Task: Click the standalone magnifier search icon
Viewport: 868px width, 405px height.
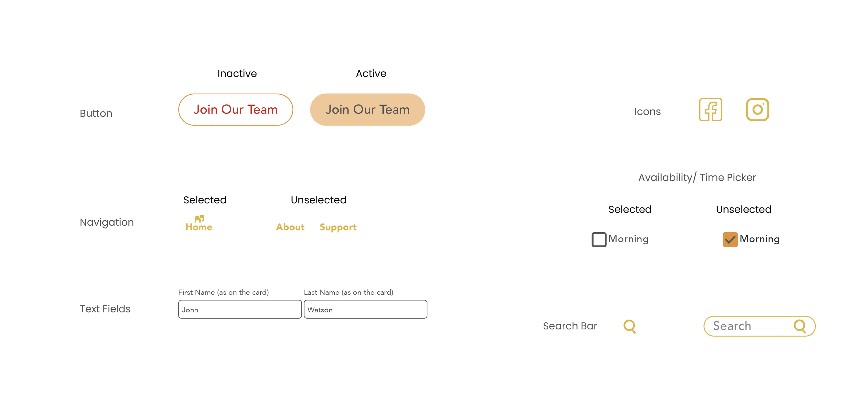Action: [630, 326]
